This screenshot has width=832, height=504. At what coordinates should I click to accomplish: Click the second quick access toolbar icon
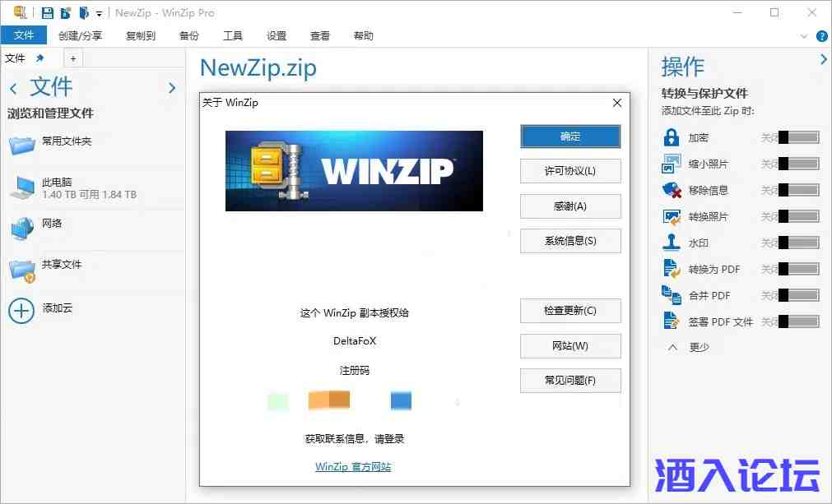click(x=66, y=12)
